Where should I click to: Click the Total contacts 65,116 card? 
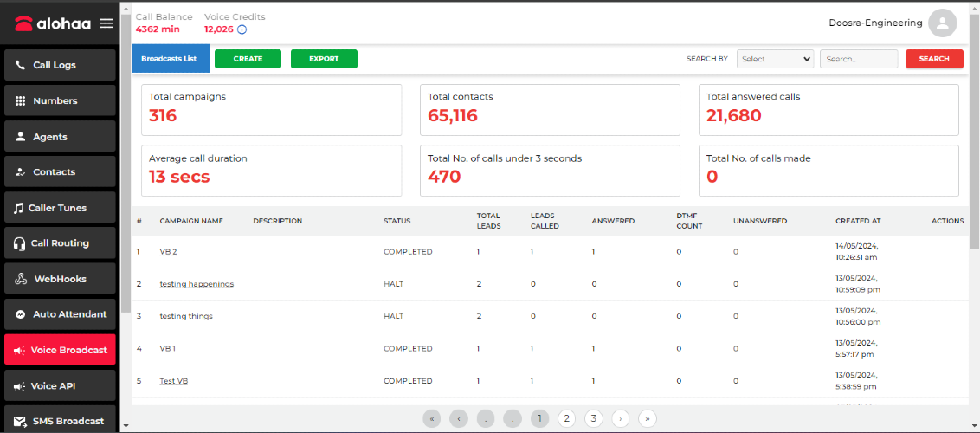tap(550, 109)
